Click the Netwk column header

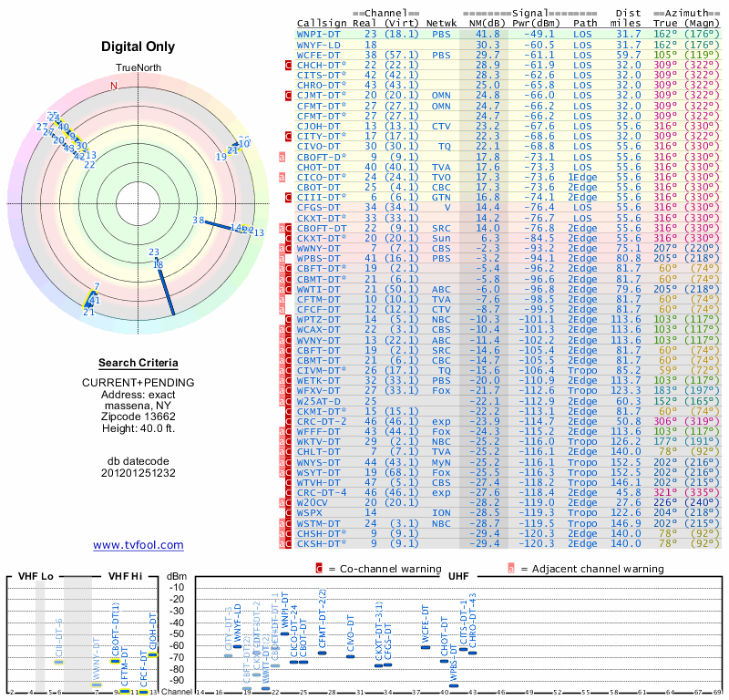pos(442,24)
